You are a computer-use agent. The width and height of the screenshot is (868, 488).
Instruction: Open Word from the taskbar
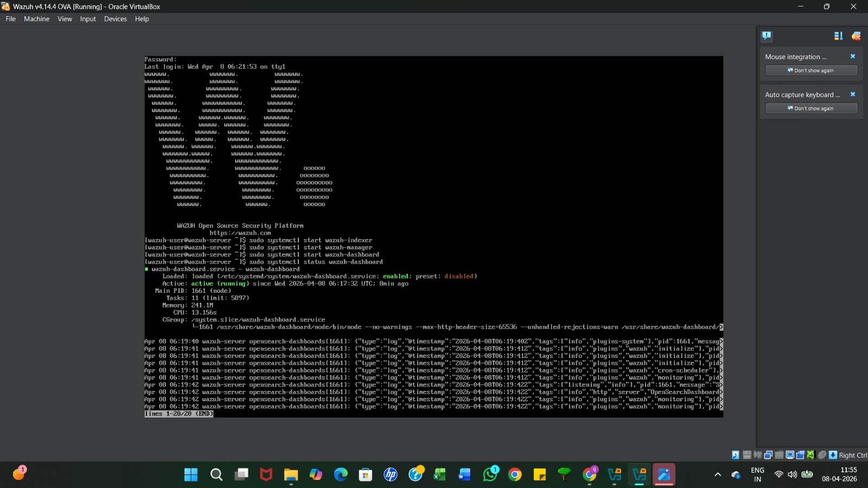click(464, 475)
